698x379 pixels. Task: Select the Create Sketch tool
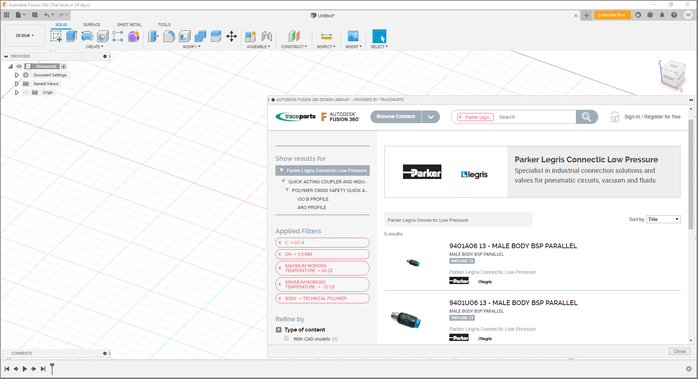56,37
